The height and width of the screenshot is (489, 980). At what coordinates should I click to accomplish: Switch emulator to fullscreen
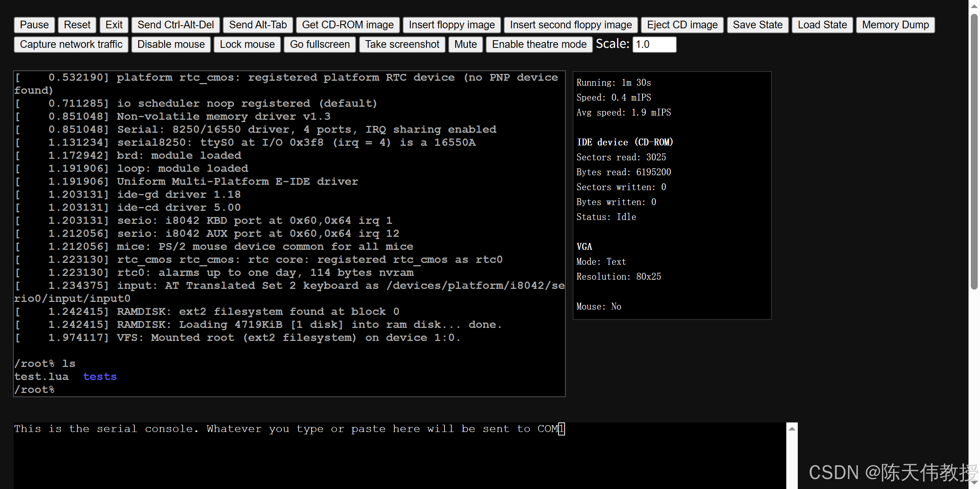(320, 44)
